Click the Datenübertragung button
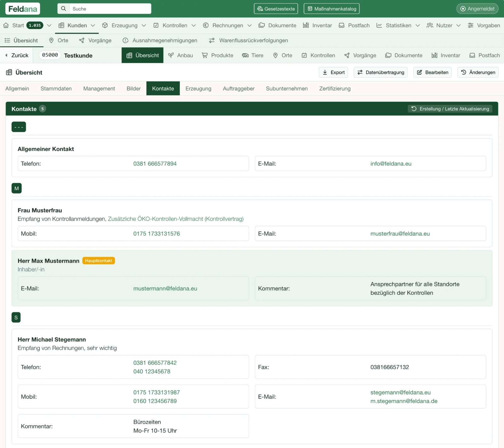 (381, 72)
